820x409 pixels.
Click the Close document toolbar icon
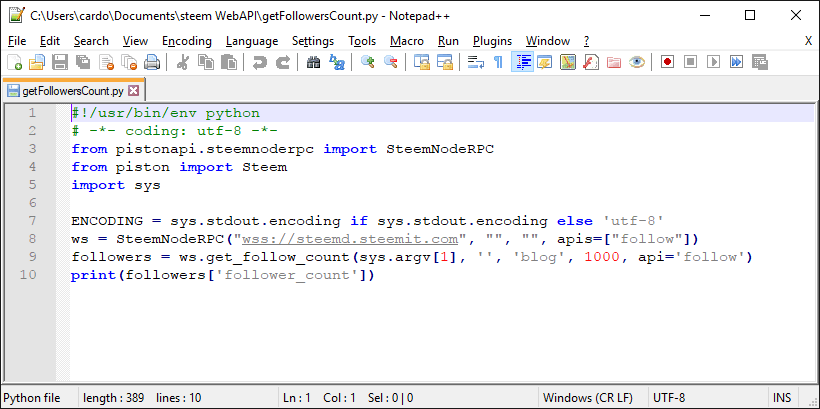(x=106, y=62)
